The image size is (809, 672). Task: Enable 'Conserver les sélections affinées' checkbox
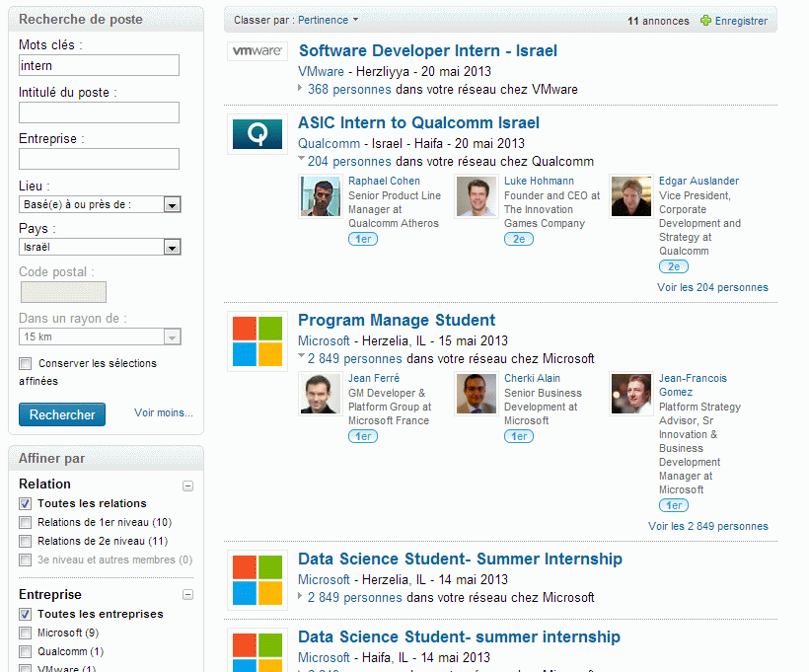coord(26,364)
